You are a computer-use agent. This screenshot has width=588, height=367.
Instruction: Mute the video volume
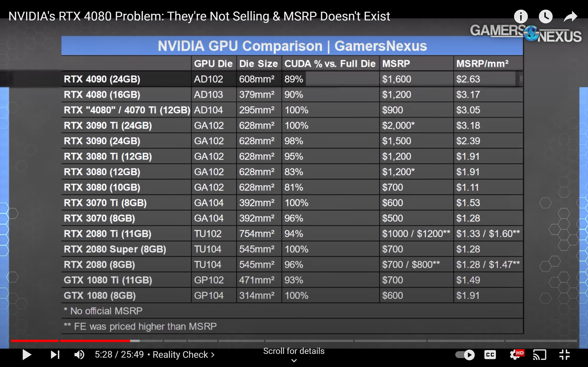(x=79, y=355)
